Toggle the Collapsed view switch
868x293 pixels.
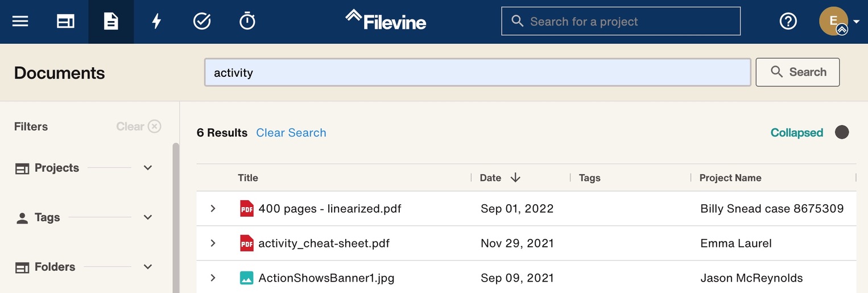click(841, 133)
